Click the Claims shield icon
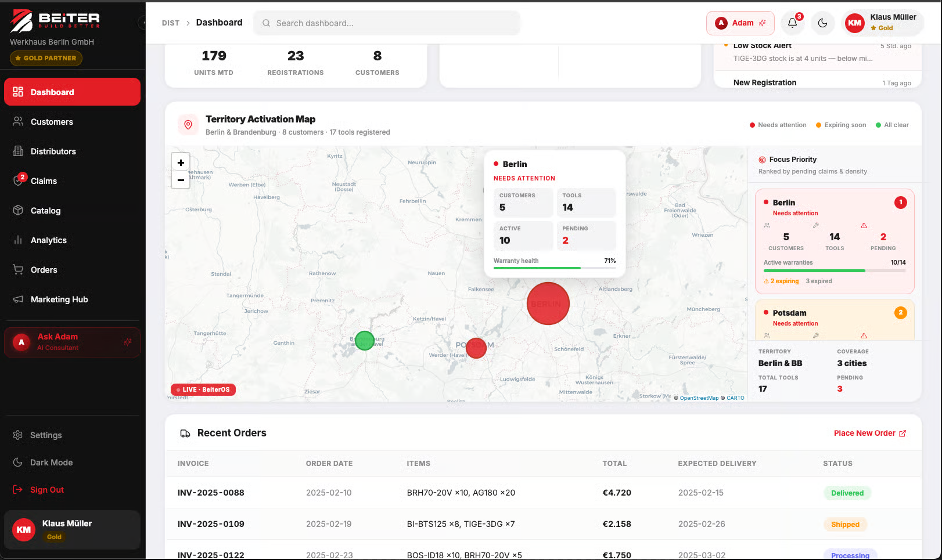 tap(18, 181)
